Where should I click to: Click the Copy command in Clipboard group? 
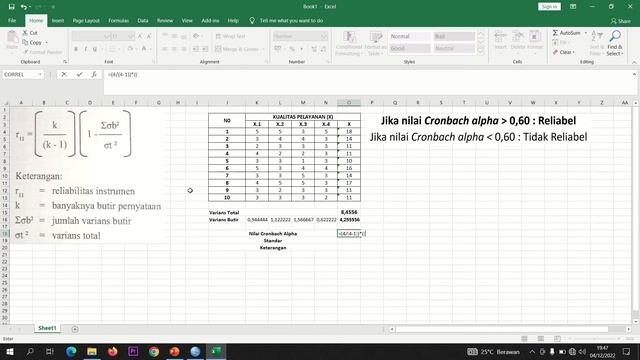click(x=32, y=42)
